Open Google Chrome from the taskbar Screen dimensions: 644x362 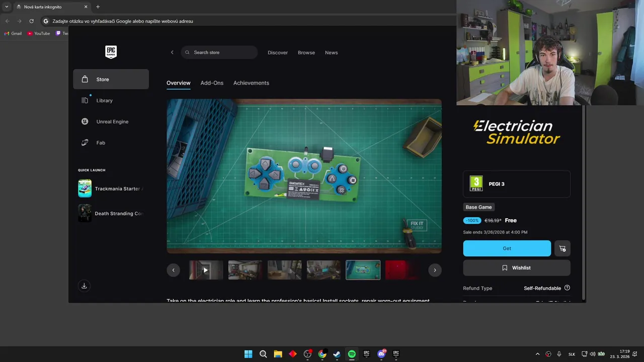click(x=322, y=354)
